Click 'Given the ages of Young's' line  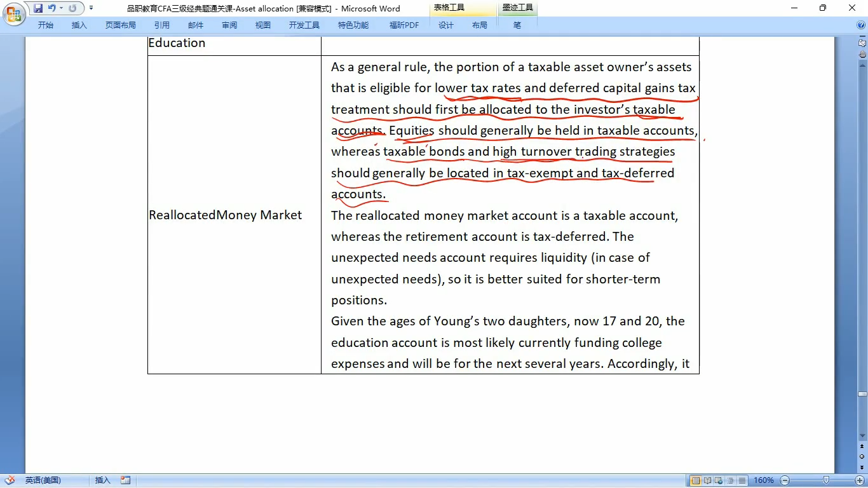[x=508, y=321]
